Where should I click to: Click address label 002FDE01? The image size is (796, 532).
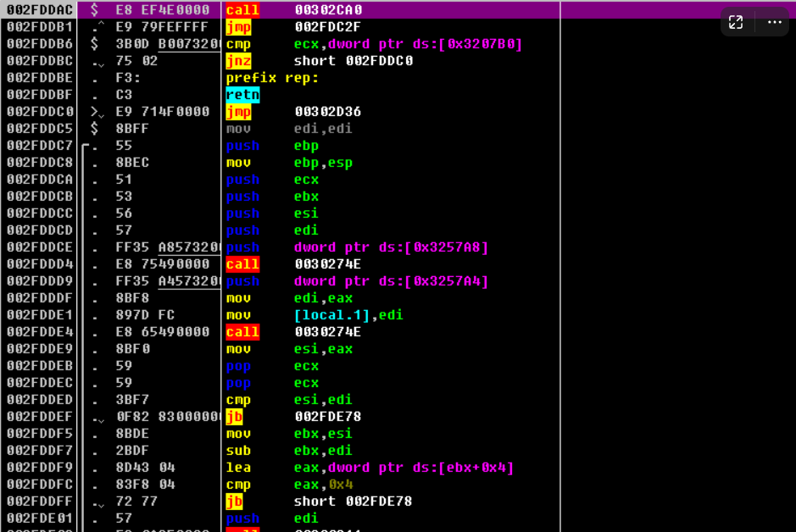tap(37, 518)
